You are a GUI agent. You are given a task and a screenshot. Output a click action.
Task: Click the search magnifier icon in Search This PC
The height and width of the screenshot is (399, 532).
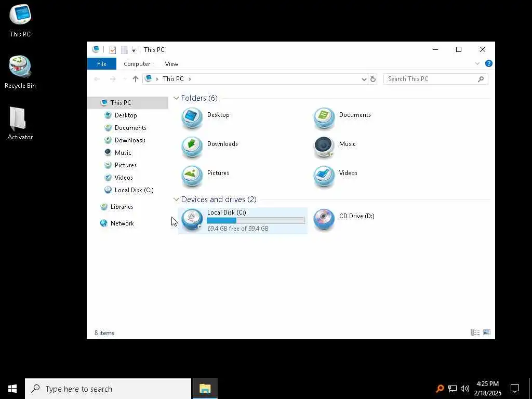click(481, 79)
